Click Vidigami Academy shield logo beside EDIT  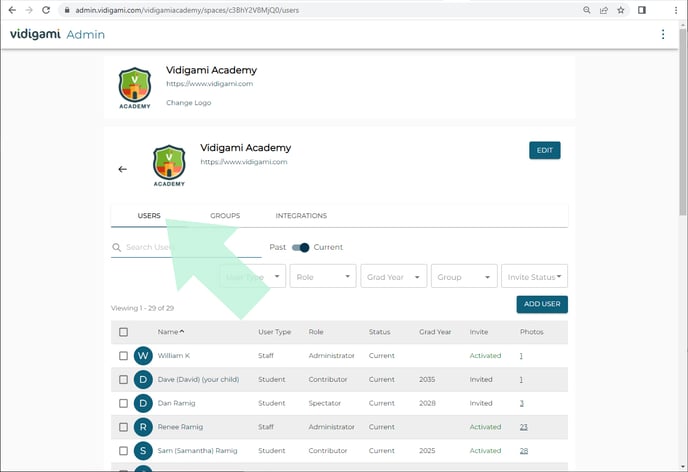tap(169, 166)
